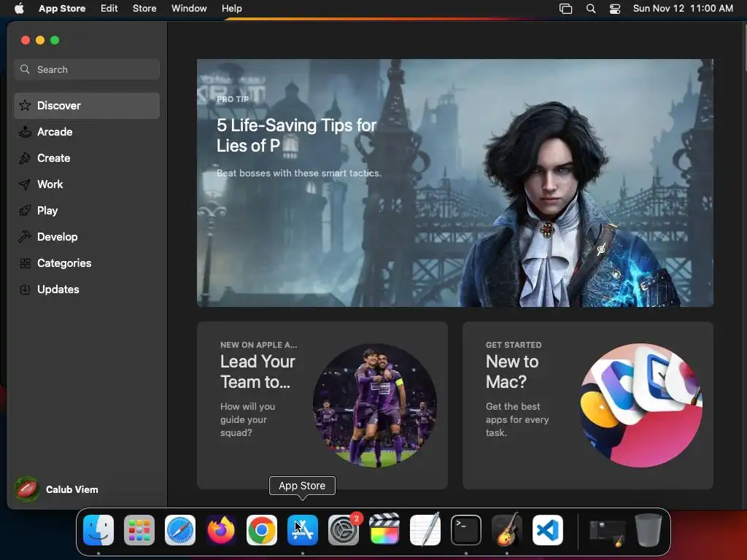
Task: Click the Arcade joystick icon
Action: [25, 132]
